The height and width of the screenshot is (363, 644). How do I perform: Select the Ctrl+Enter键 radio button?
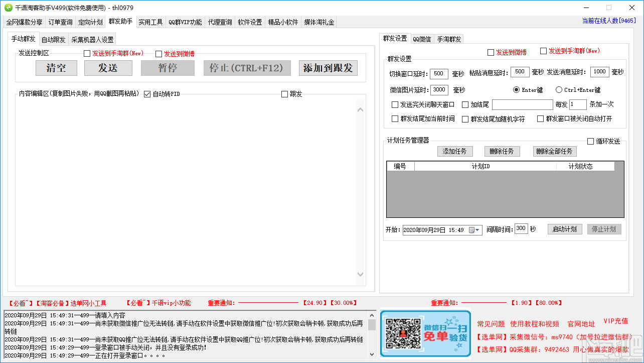559,90
